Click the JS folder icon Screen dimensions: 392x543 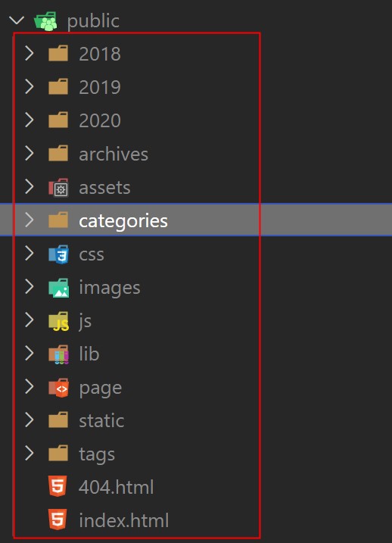(x=58, y=321)
